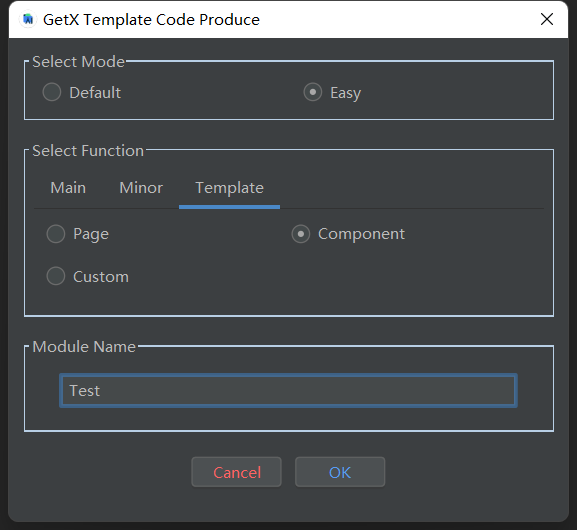
Task: Click the red Cancel button
Action: click(237, 472)
